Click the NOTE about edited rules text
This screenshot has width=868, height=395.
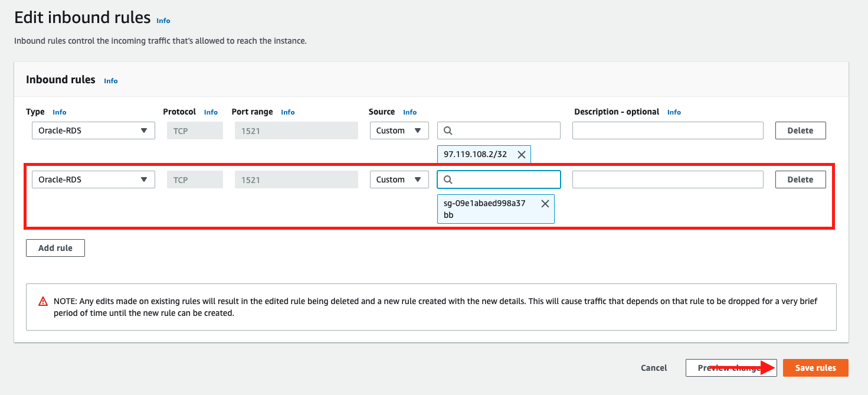point(435,307)
